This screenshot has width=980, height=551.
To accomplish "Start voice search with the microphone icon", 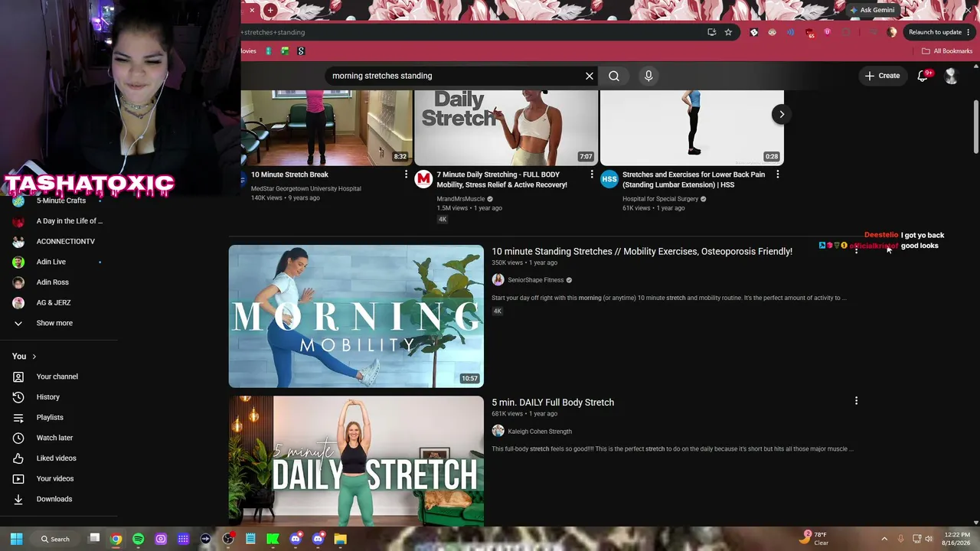I will [648, 76].
